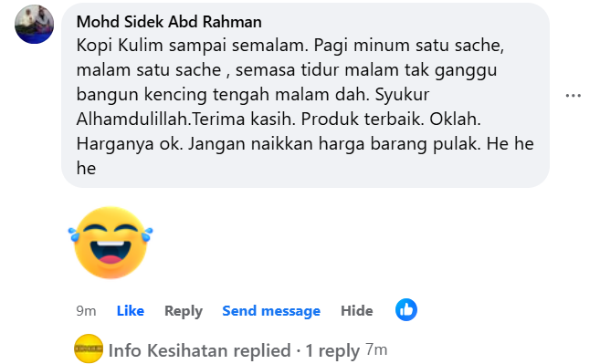Like the comment by Mohd Sidek
This screenshot has width=600, height=364.
coord(131,311)
